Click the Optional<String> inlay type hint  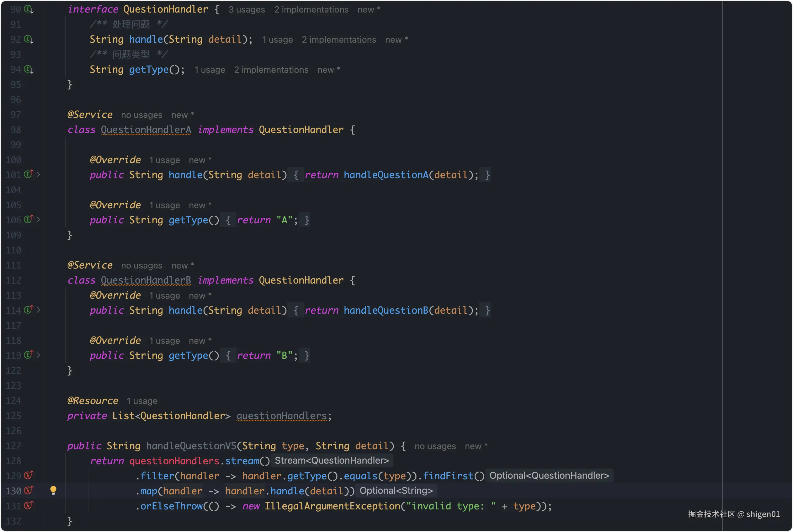(x=396, y=491)
